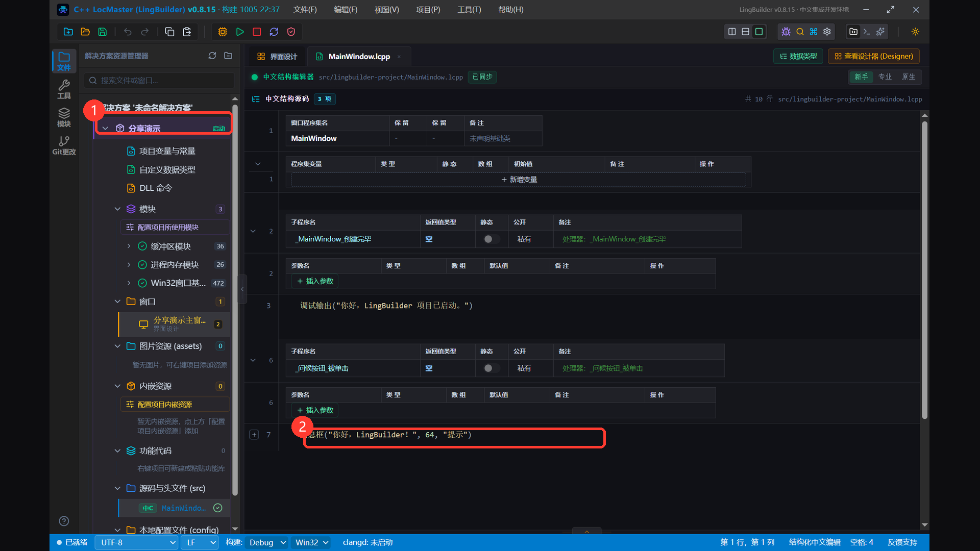Click the blue New Project folder icon
This screenshot has height=551, width=980.
(x=68, y=32)
